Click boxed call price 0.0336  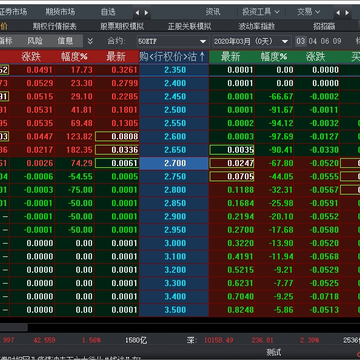(x=117, y=150)
